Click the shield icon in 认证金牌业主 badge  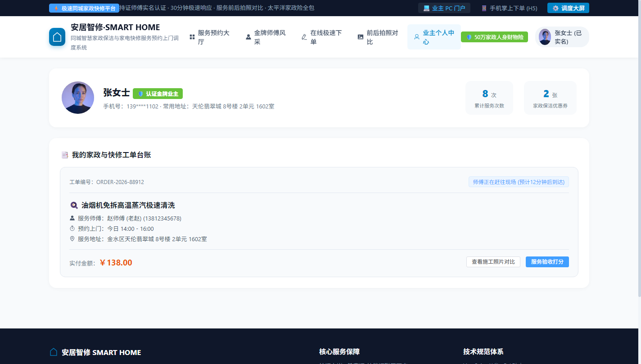point(140,94)
